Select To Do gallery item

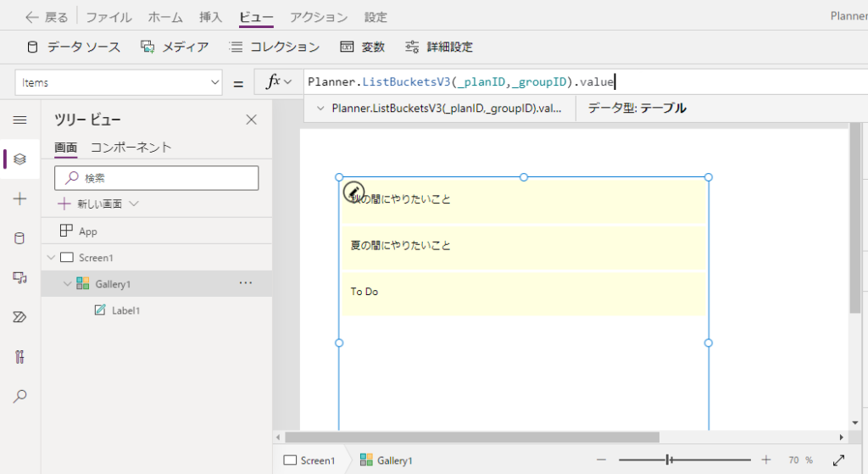coord(524,293)
